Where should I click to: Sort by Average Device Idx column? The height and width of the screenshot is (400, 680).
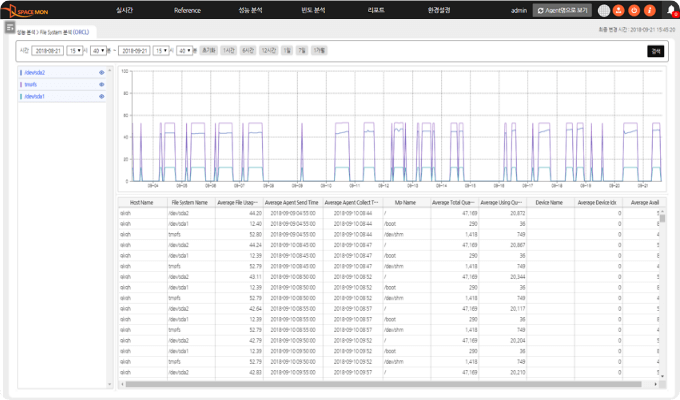[x=597, y=203]
